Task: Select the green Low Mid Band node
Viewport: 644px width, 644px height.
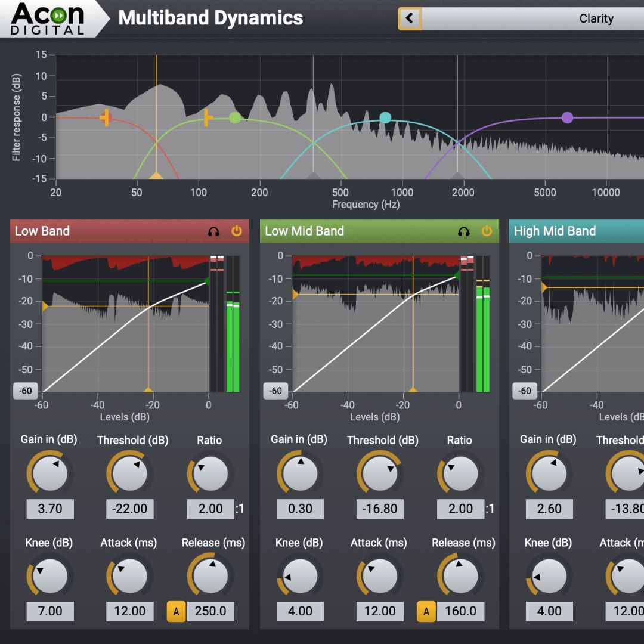Action: [x=235, y=118]
